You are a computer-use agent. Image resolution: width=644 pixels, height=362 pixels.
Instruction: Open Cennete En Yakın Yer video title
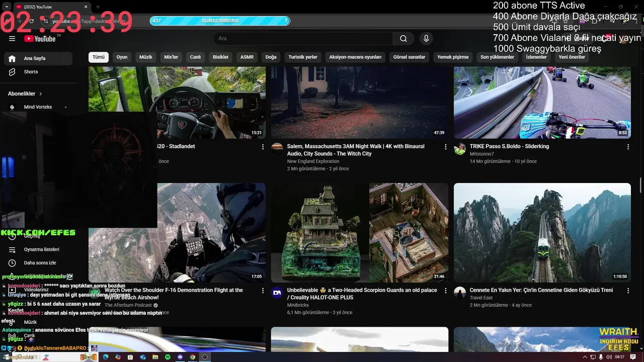click(541, 290)
